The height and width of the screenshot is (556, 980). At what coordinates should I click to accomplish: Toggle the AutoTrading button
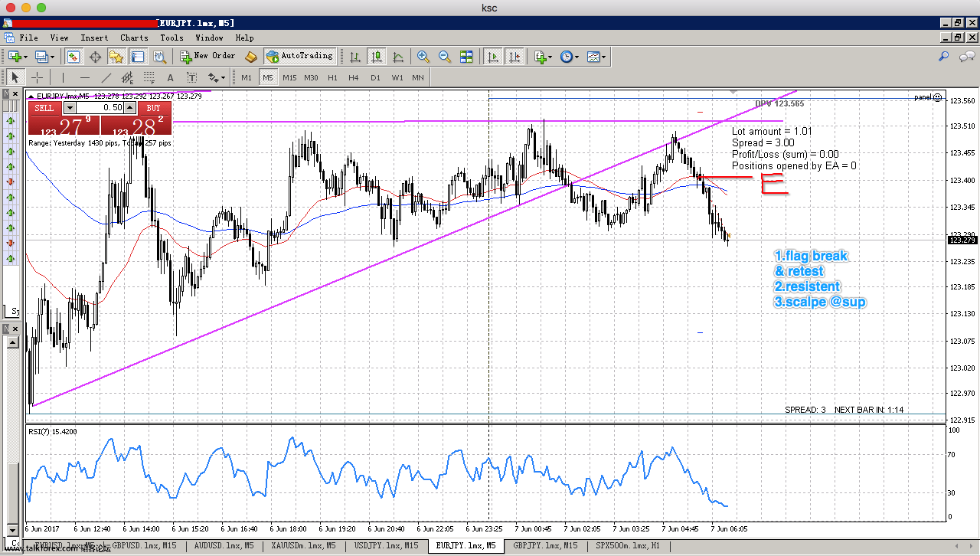coord(299,56)
